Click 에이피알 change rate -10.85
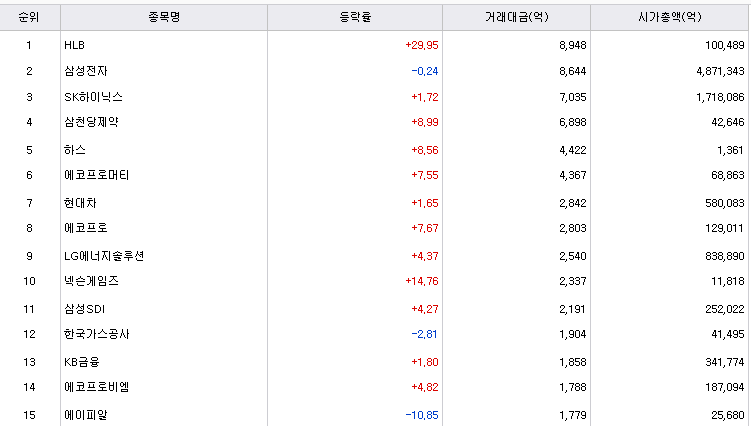 click(421, 415)
